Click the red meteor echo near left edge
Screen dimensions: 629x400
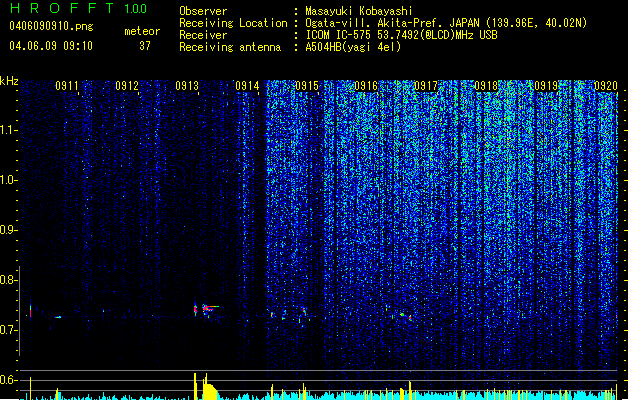30,311
